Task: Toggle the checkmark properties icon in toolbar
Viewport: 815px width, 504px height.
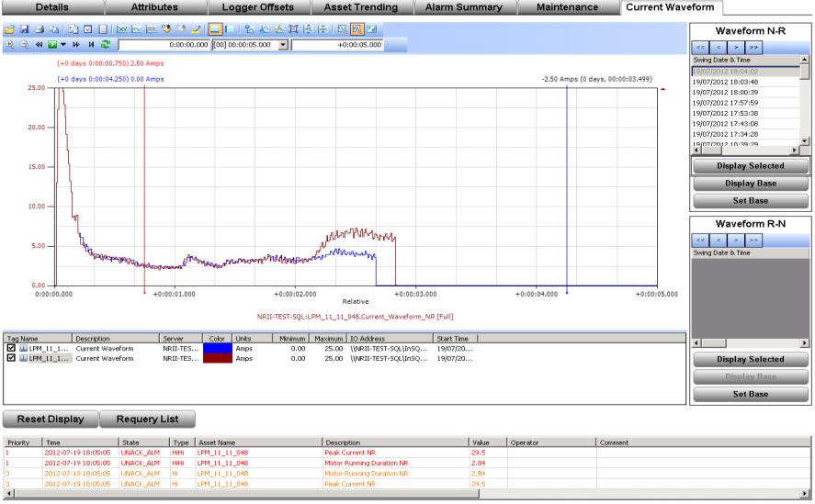Action: [x=88, y=29]
